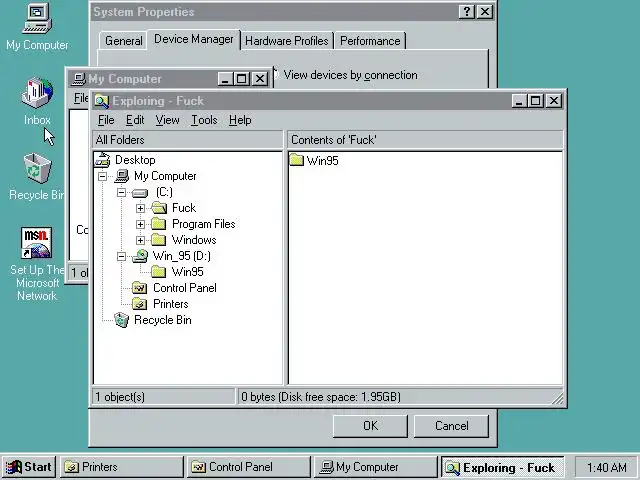Image resolution: width=640 pixels, height=480 pixels.
Task: Open the View menu in Explorer
Action: [167, 120]
